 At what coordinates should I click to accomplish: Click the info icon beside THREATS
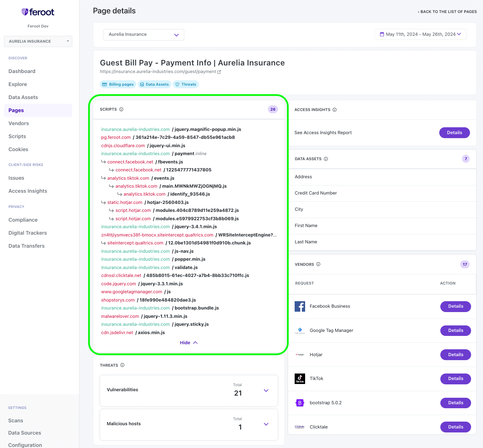click(x=122, y=365)
